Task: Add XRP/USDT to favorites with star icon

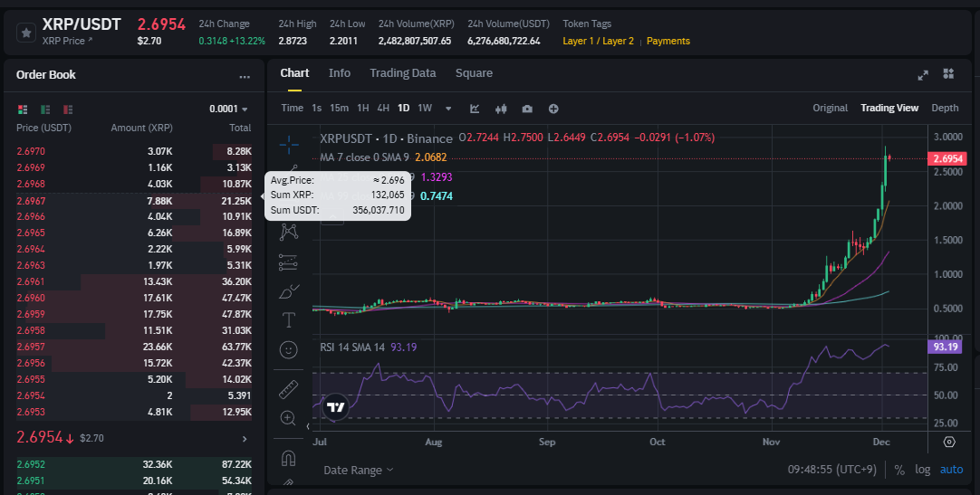Action: (x=25, y=33)
